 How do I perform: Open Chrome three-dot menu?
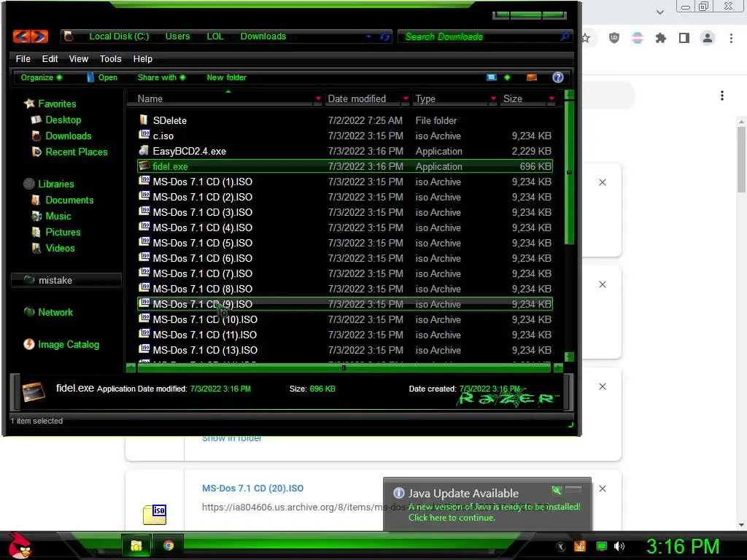(731, 38)
